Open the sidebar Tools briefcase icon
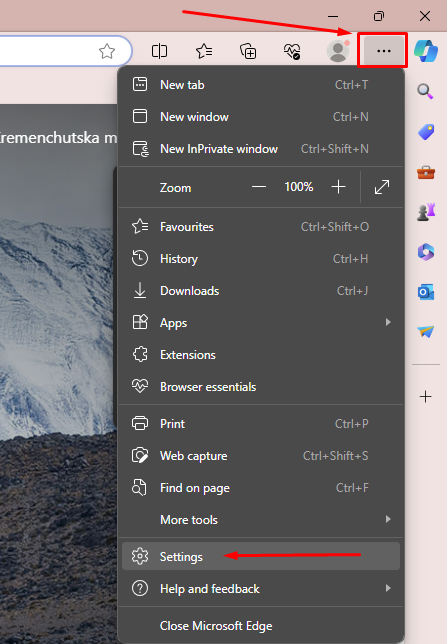Viewport: 447px width, 644px height. click(426, 172)
